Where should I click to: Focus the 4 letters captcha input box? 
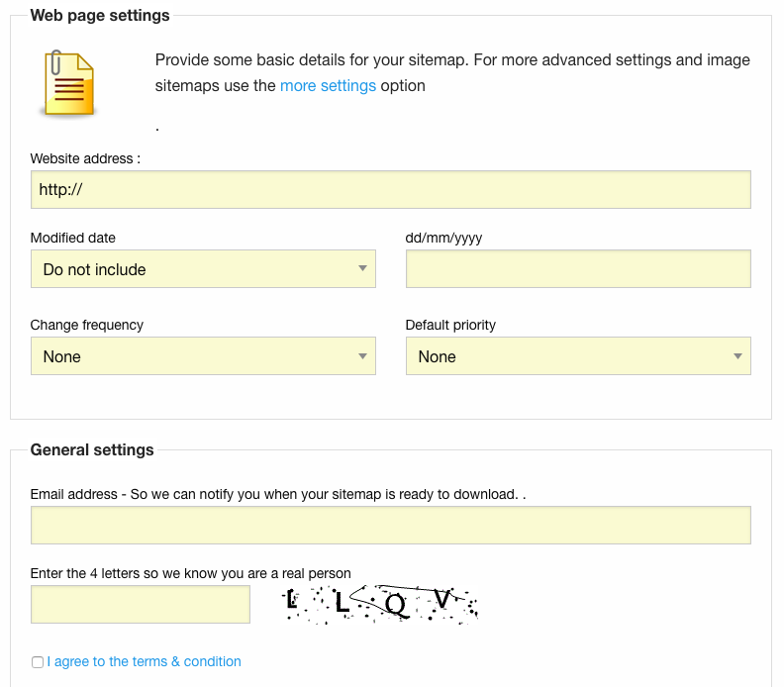point(140,605)
